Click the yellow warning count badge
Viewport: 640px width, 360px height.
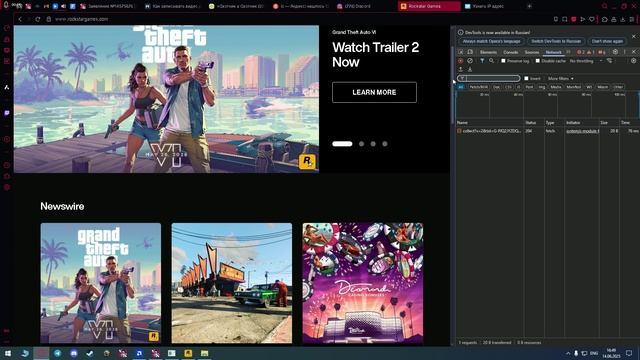tap(591, 52)
